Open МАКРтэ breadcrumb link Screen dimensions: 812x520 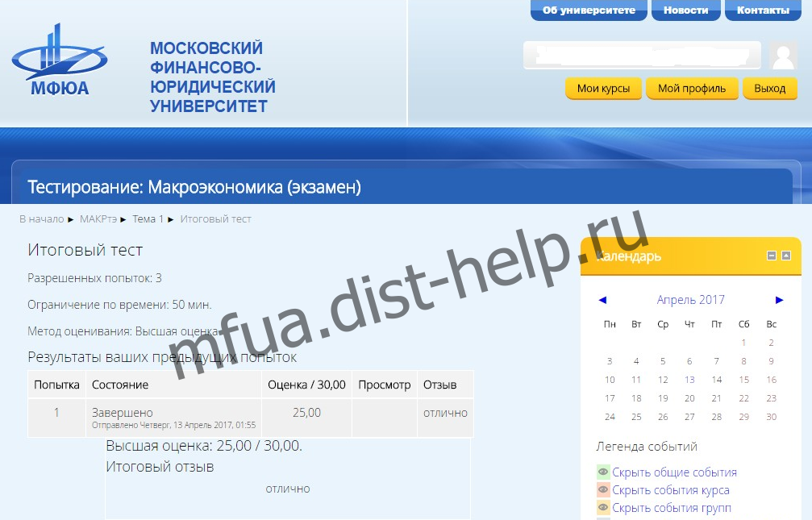[x=98, y=219]
